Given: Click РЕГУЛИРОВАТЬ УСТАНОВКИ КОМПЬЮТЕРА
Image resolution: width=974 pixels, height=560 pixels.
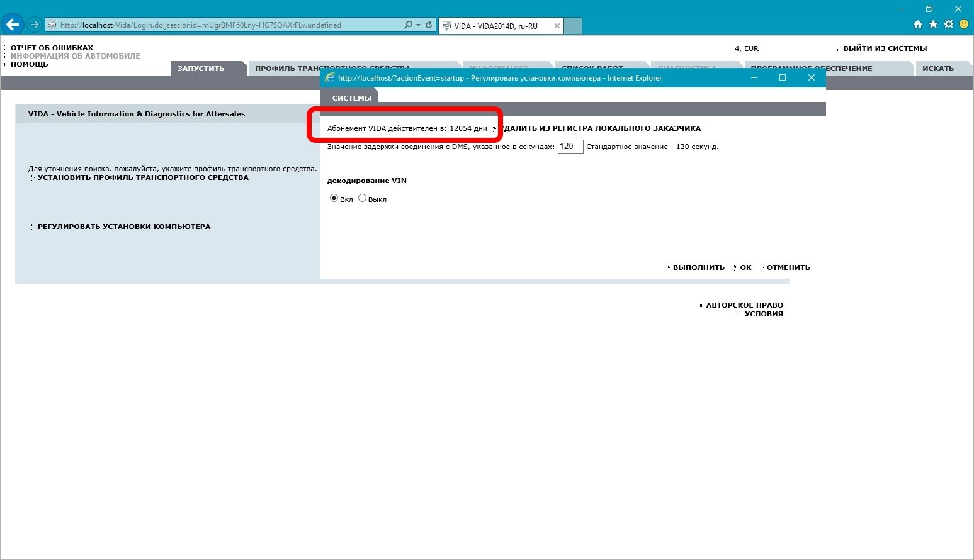Looking at the screenshot, I should tap(124, 227).
